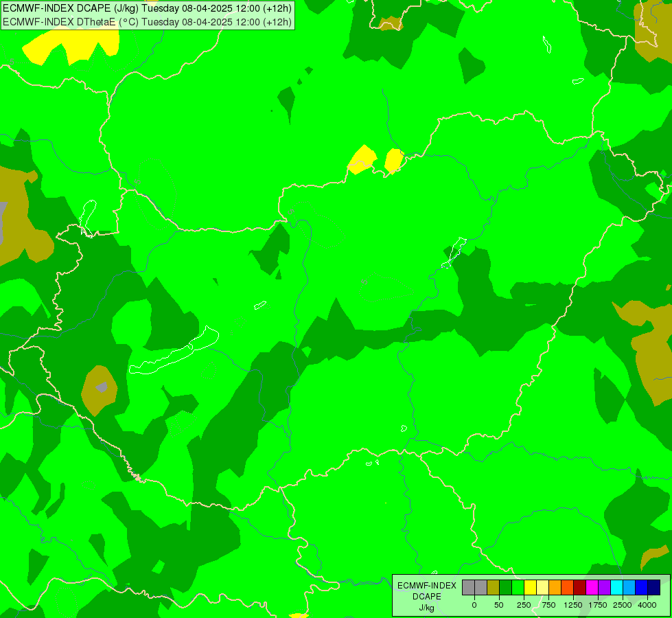
Task: Click the dark red legend swatch above 1250
Action: point(580,588)
